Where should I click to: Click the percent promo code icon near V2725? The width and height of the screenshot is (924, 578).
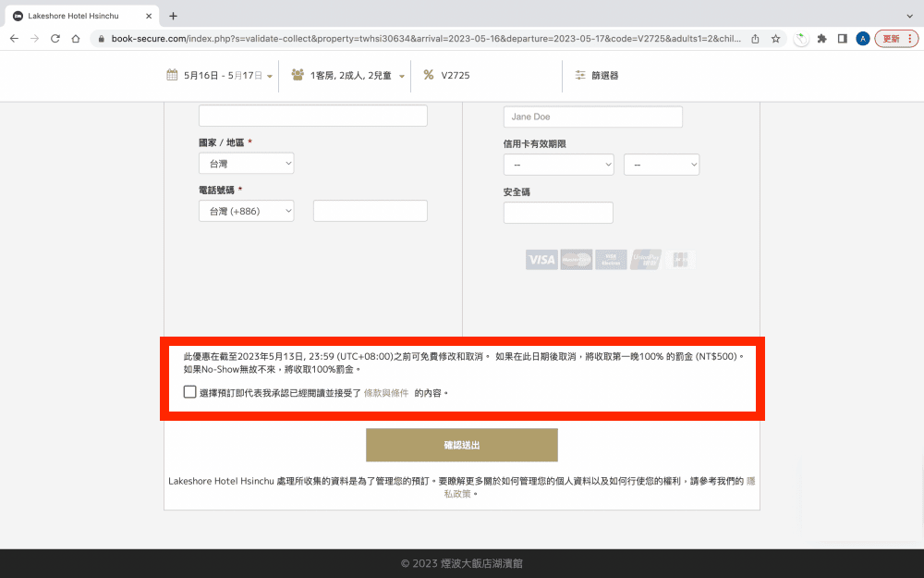429,76
